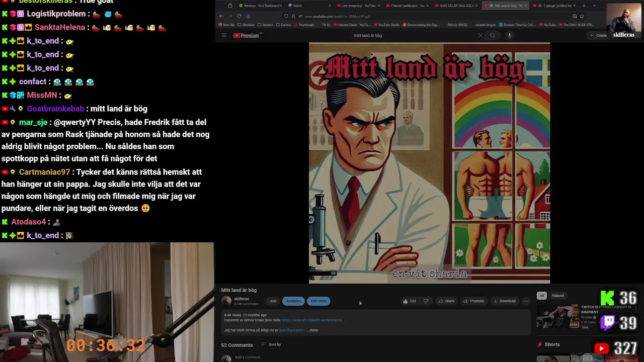Click the Cartmaniac97 chat username
Viewport: 644px width, 362px height.
(x=44, y=172)
